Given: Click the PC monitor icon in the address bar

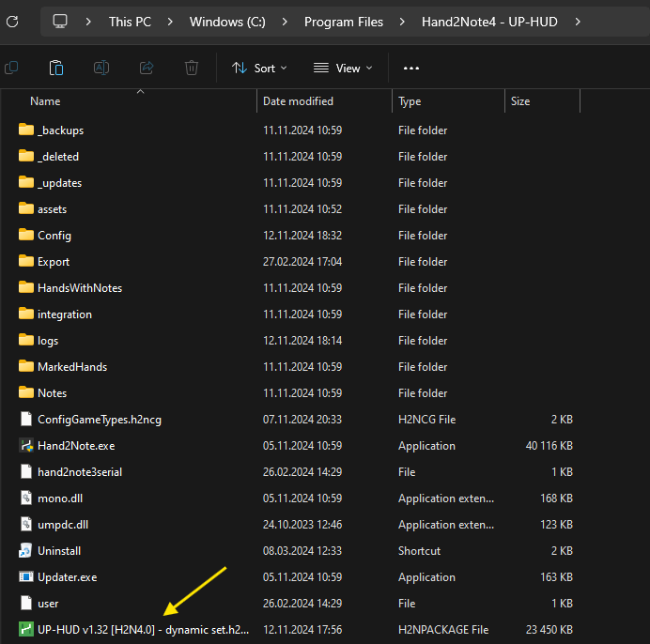Looking at the screenshot, I should [60, 22].
